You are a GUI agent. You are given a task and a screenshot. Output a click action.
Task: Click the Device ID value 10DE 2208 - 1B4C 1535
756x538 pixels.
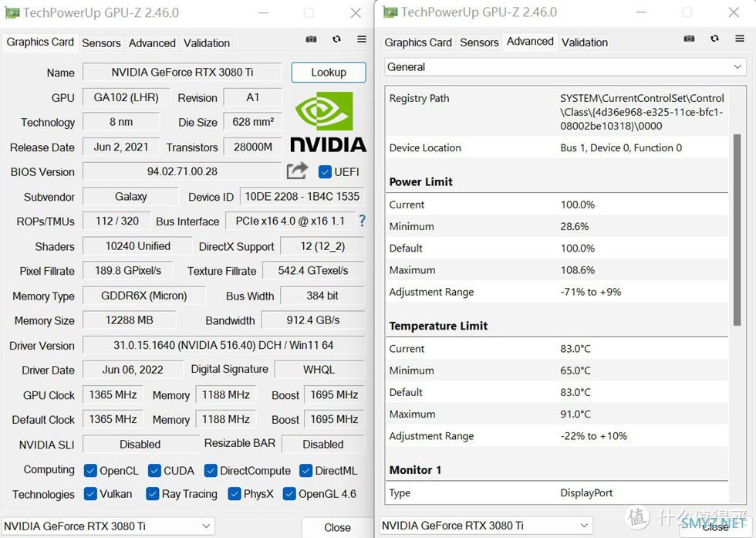point(302,197)
